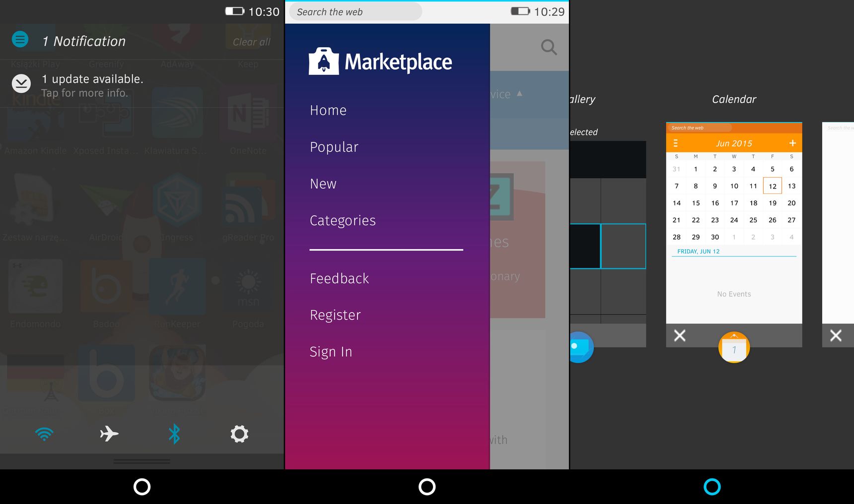Expand the device dropdown arrow in Marketplace

519,93
